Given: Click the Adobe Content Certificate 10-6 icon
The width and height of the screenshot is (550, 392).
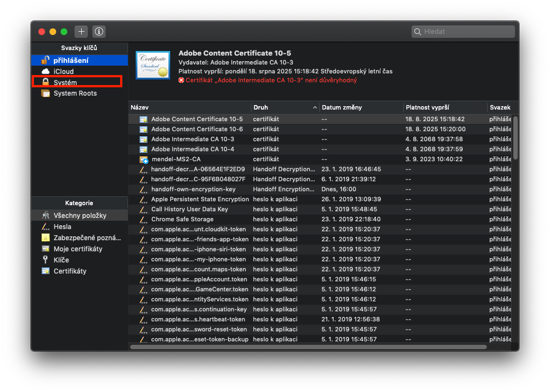Looking at the screenshot, I should [x=143, y=130].
